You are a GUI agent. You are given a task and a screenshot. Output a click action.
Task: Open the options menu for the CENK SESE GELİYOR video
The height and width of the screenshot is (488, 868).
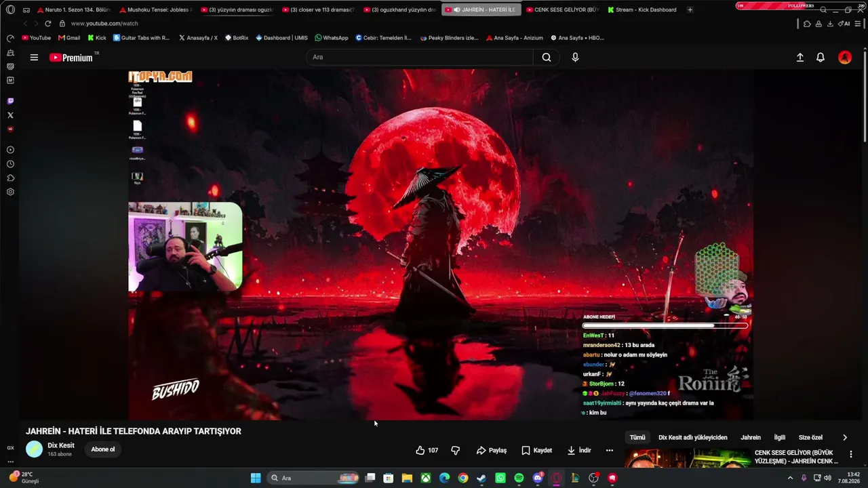click(x=851, y=454)
